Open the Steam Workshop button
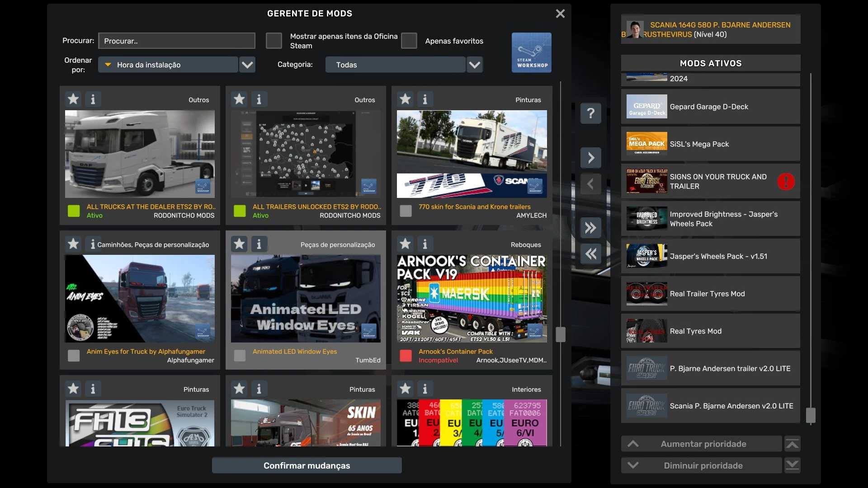 [531, 52]
